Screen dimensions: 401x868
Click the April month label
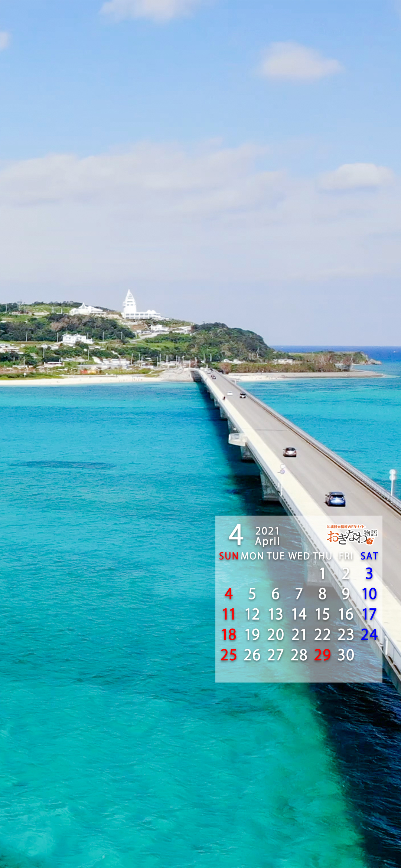coord(267,542)
